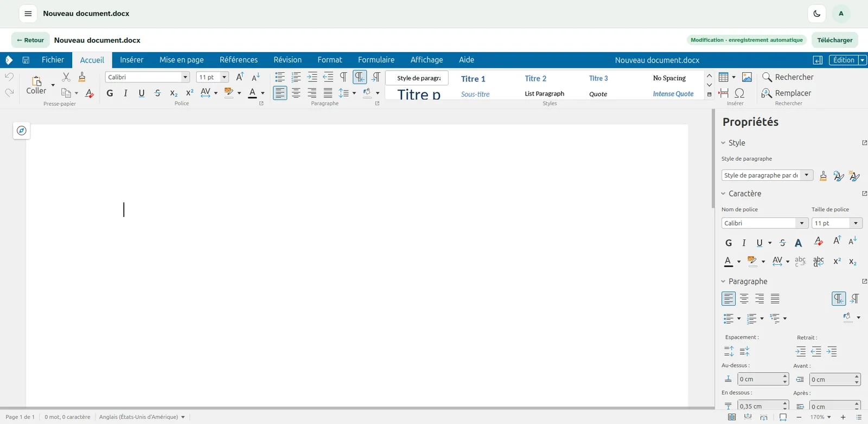Save the document via floppy disk icon
This screenshot has height=424, width=868.
(x=25, y=60)
